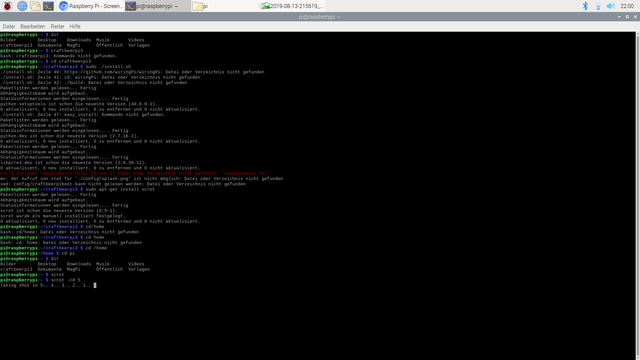Switch to Raspberry Pi Screen browser window
The height and width of the screenshot is (360, 640).
click(x=90, y=6)
